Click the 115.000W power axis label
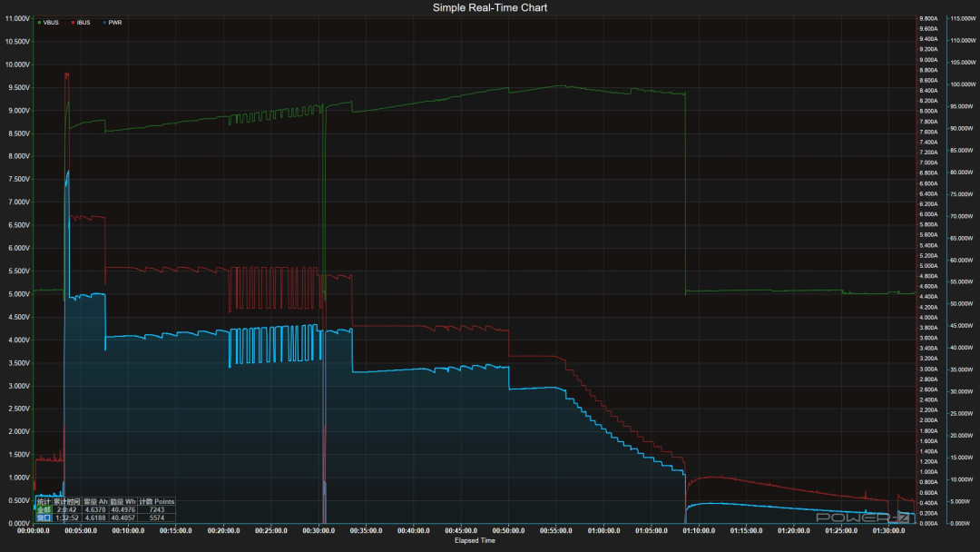Image resolution: width=980 pixels, height=552 pixels. [x=963, y=19]
